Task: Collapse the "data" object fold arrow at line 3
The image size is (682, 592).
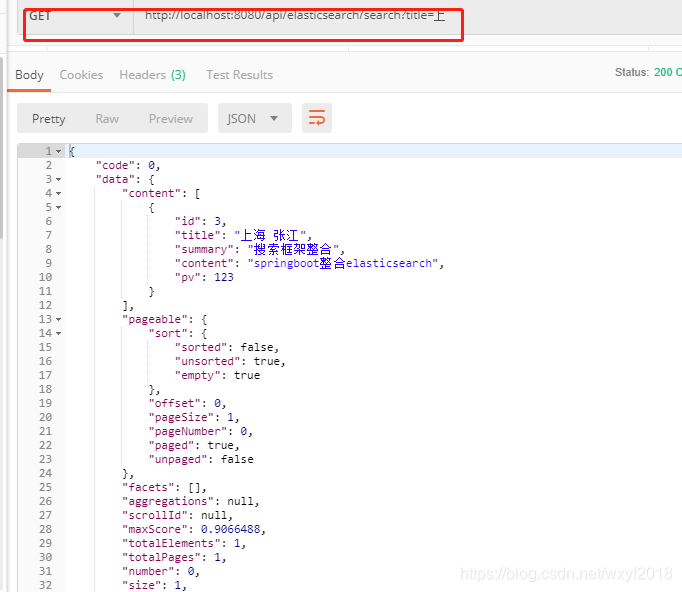Action: click(x=58, y=179)
